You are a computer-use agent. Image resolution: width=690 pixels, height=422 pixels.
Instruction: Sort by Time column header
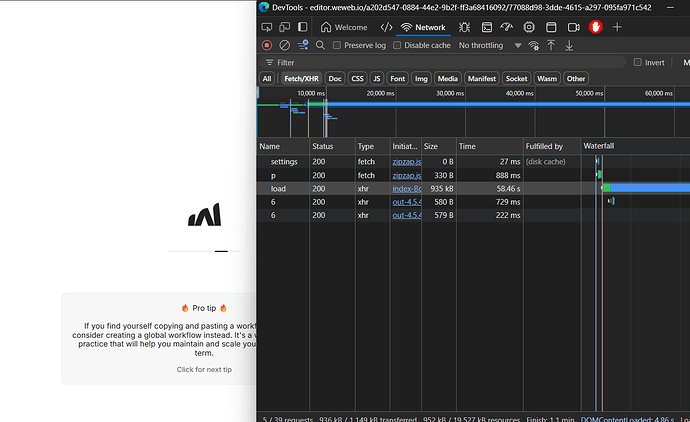490,146
